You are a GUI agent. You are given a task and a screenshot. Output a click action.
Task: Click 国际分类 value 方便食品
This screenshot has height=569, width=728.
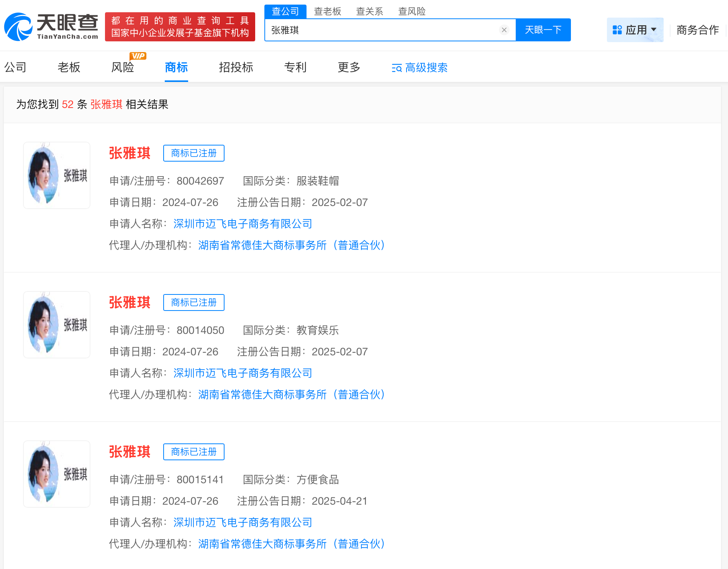click(318, 479)
